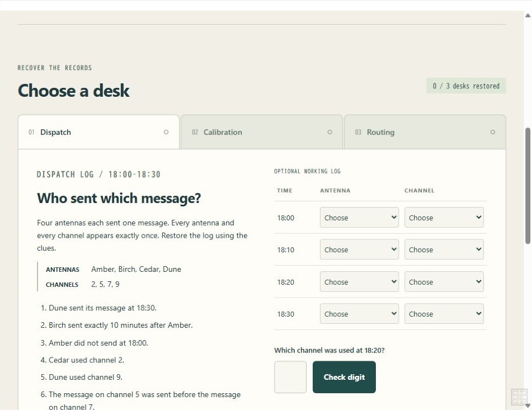
Task: Click the scroll up arrow of the page
Action: 528,15
